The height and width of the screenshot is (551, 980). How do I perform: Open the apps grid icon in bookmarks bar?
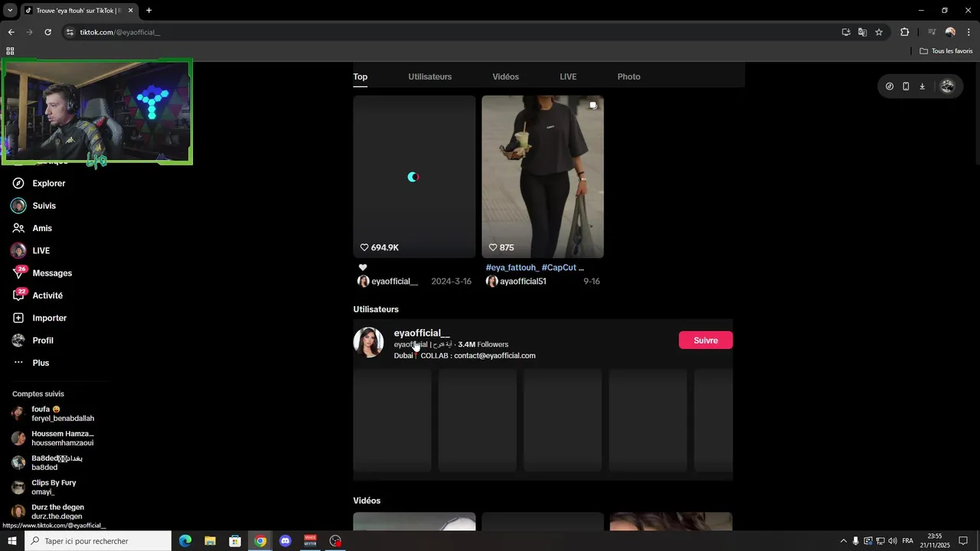[10, 51]
